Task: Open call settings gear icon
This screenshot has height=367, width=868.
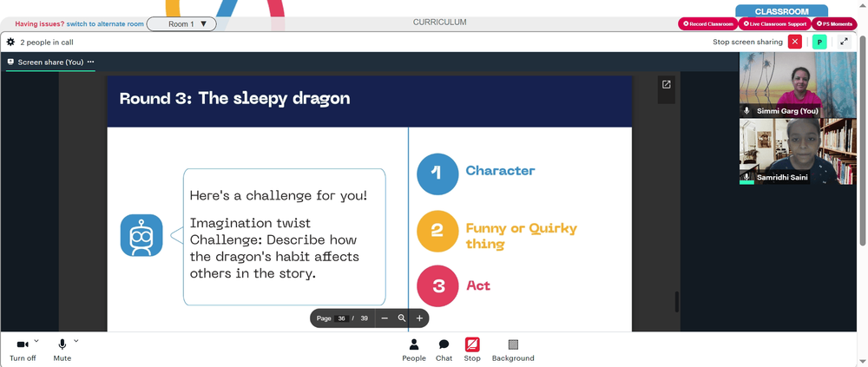Action: pyautogui.click(x=10, y=42)
